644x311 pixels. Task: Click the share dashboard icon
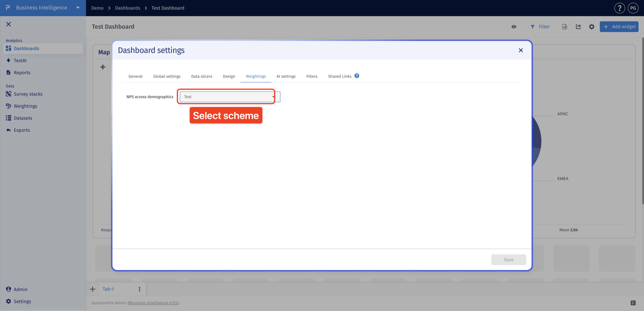click(x=578, y=27)
